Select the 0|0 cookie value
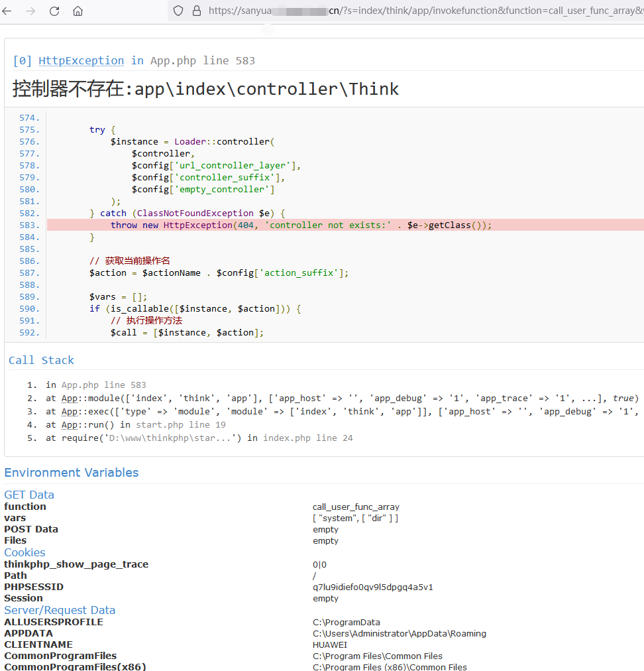644x671 pixels. coord(319,564)
